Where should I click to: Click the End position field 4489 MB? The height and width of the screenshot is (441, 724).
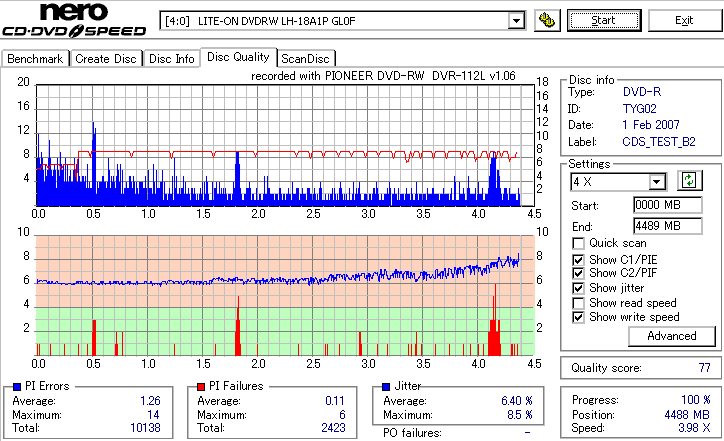pos(668,226)
